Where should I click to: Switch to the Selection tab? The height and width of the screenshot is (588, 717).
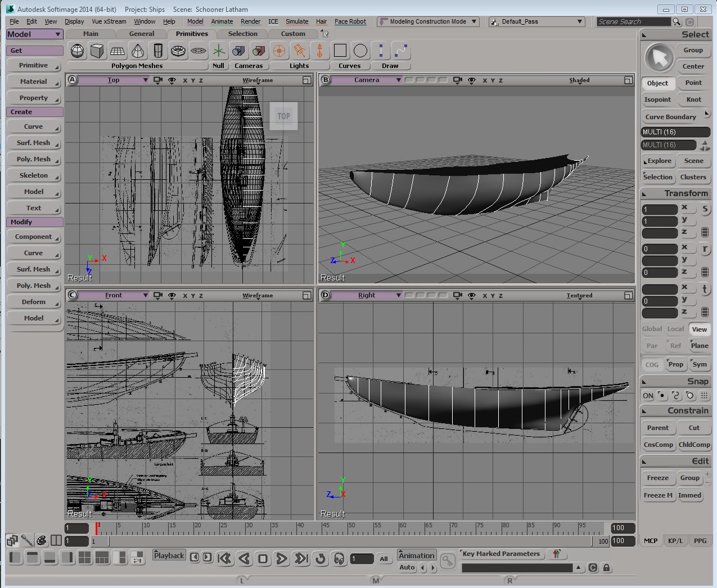[242, 34]
